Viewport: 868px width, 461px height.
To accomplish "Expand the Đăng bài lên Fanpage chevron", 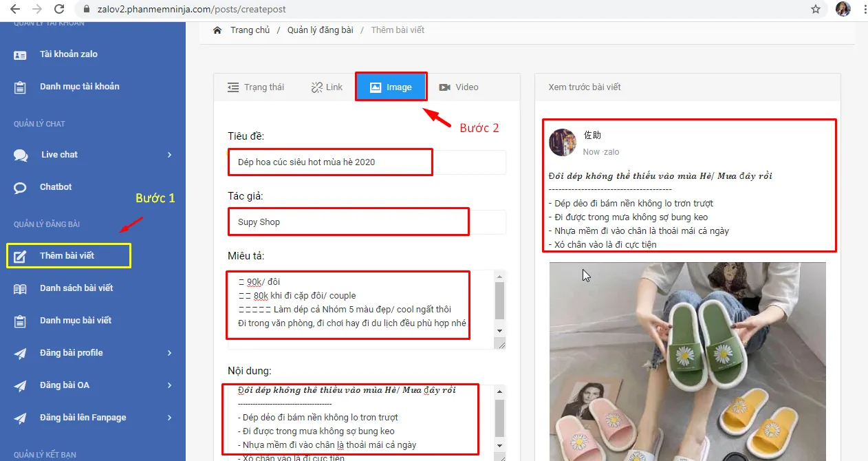I will (169, 418).
